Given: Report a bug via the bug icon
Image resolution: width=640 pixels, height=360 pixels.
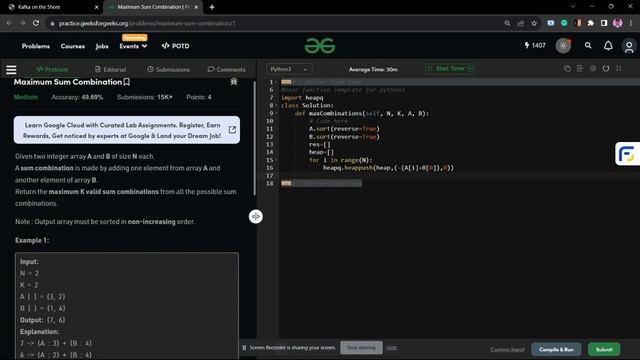Looking at the screenshot, I should tap(234, 82).
